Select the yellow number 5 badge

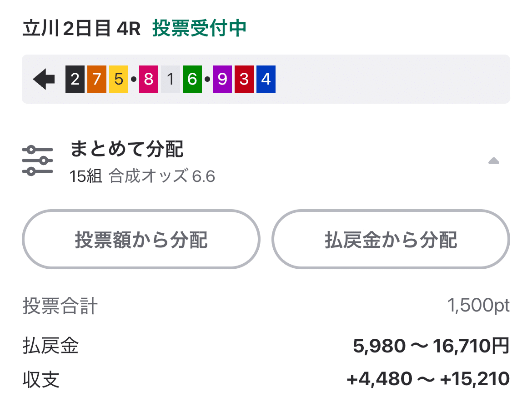click(x=119, y=78)
